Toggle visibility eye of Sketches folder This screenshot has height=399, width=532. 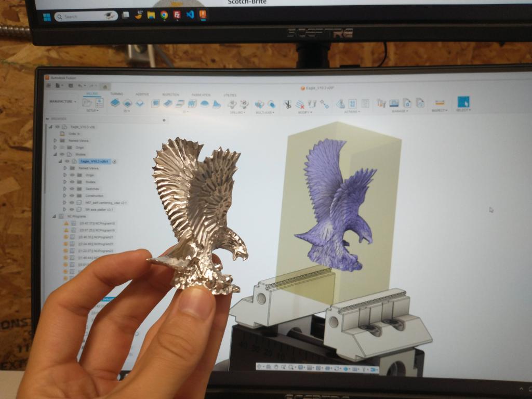(72, 189)
